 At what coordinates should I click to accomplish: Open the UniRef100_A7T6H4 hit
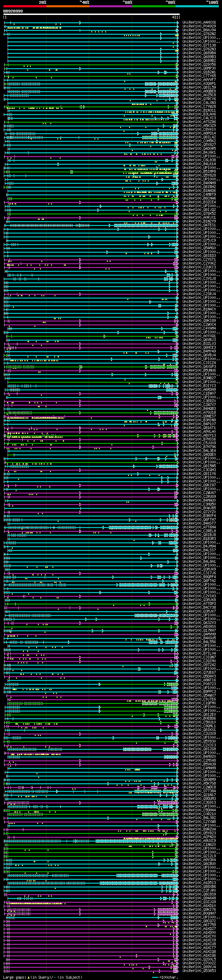tap(199, 527)
